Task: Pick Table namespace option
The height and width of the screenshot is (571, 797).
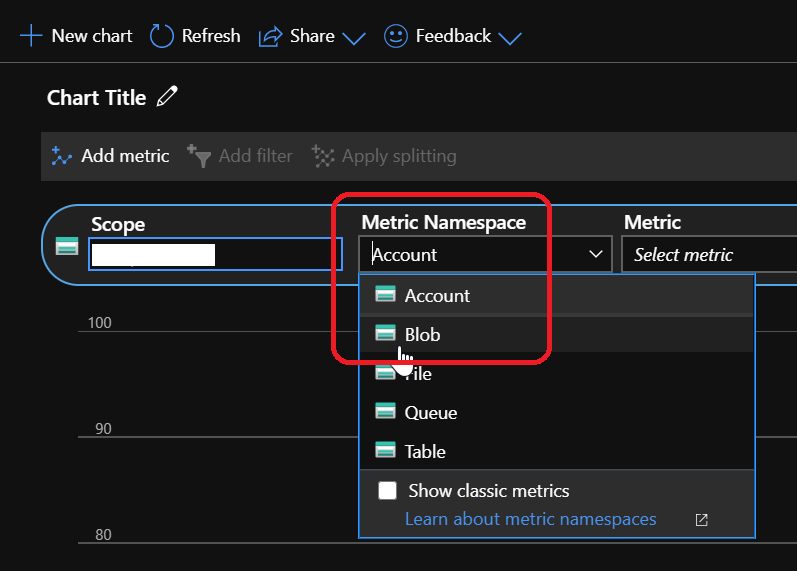Action: (425, 451)
